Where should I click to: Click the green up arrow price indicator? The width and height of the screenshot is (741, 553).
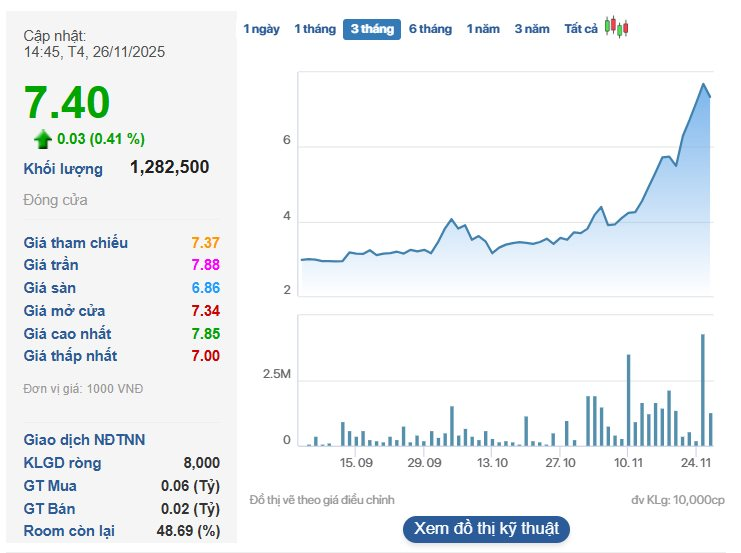[42, 139]
